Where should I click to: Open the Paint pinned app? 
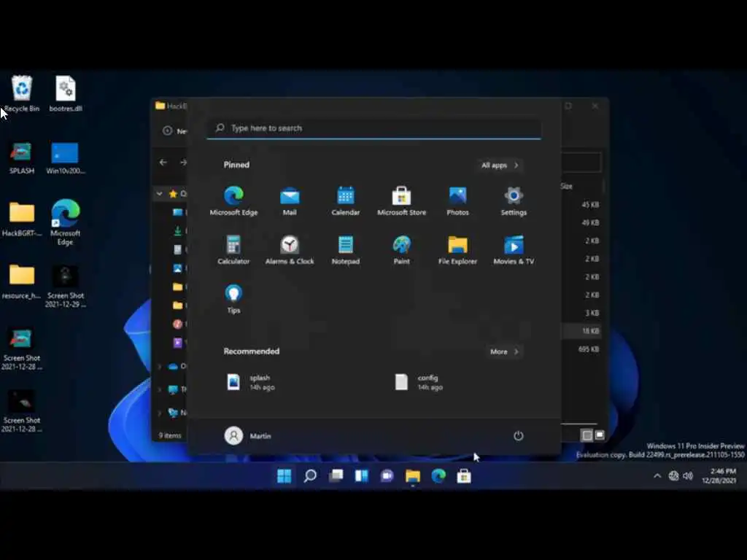pyautogui.click(x=402, y=250)
